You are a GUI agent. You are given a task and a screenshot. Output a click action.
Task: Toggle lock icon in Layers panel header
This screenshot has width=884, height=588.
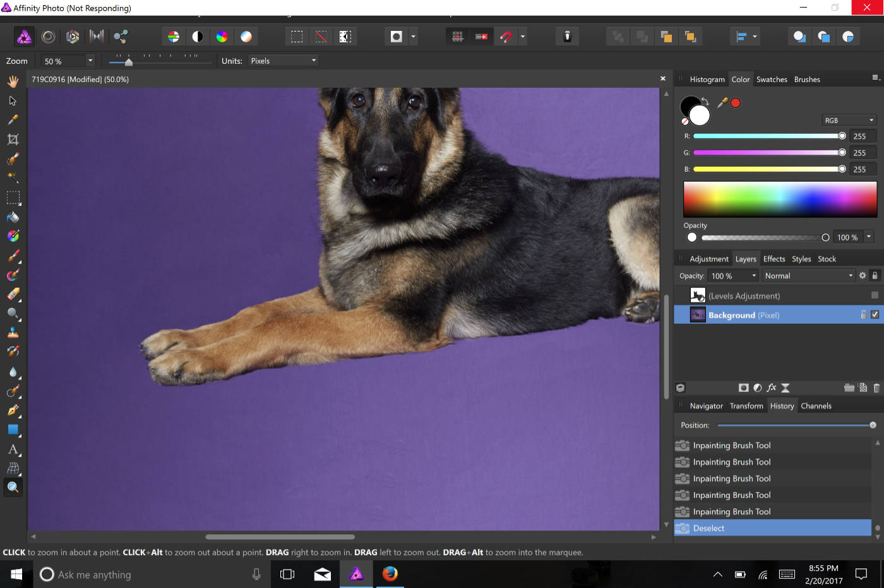tap(875, 275)
